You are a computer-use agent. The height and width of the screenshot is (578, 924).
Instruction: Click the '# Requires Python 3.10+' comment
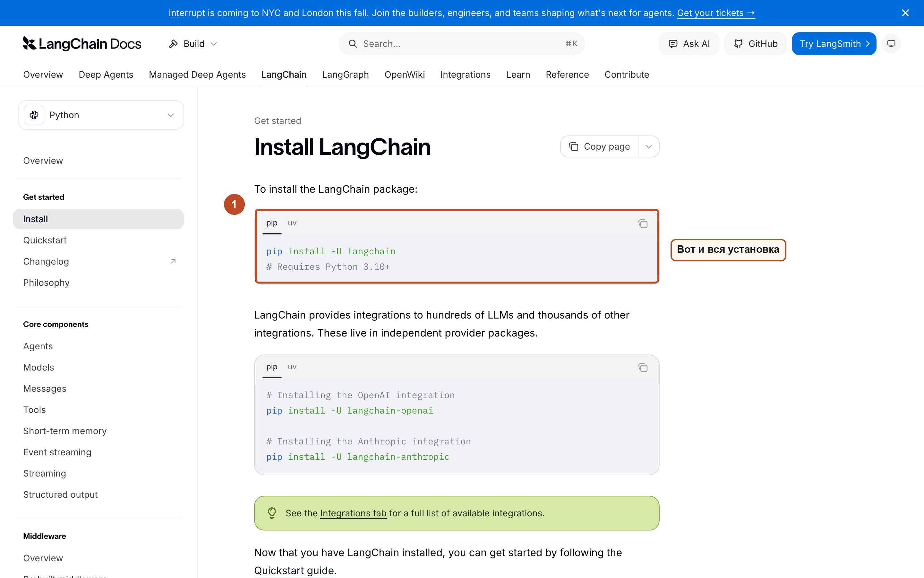pyautogui.click(x=328, y=267)
